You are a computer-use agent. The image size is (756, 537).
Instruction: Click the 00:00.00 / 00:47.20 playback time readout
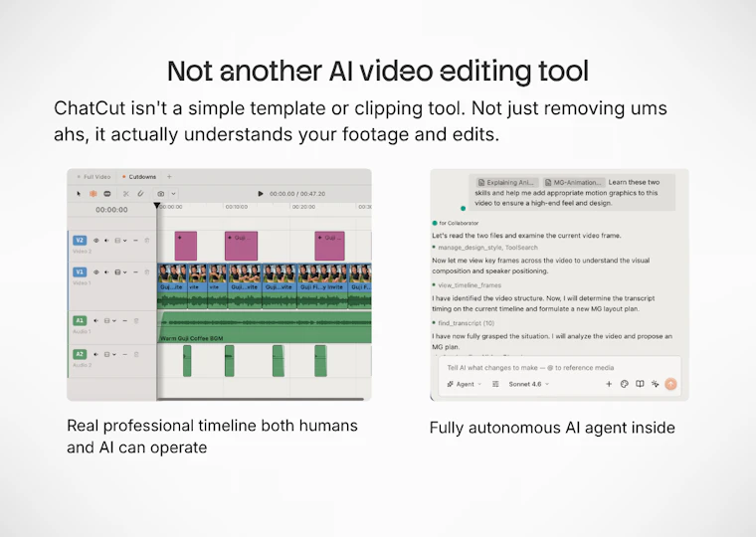[297, 194]
